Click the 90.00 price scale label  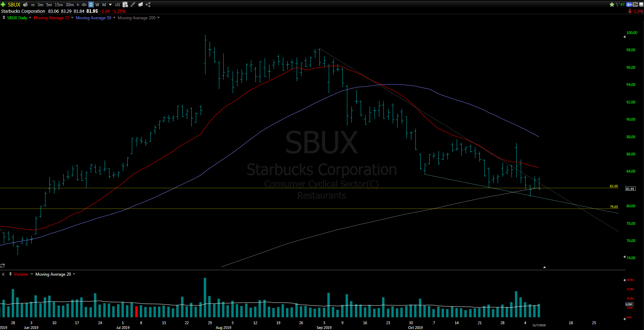[631, 119]
